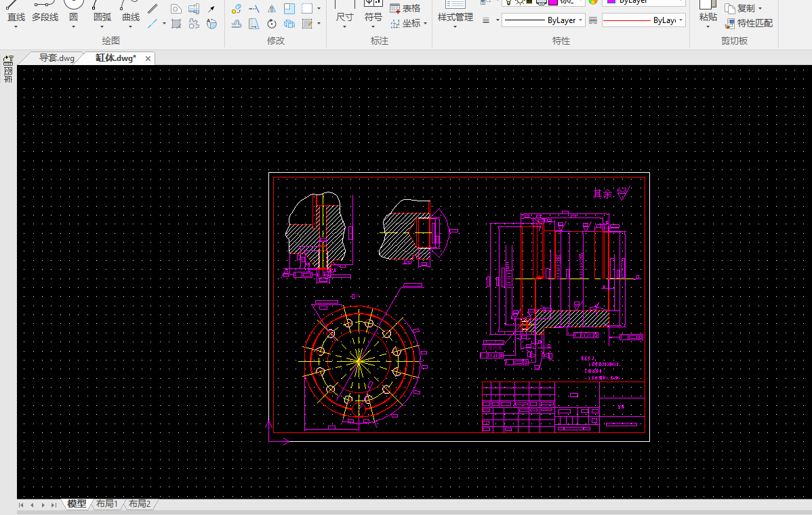The height and width of the screenshot is (515, 812).
Task: Click the hatch fill icon in 绘图
Action: pos(176,24)
